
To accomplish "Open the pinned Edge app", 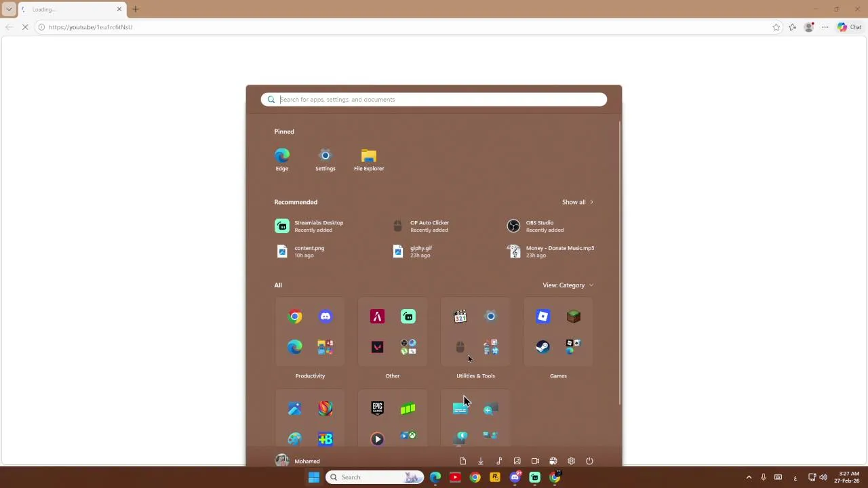I will click(282, 160).
